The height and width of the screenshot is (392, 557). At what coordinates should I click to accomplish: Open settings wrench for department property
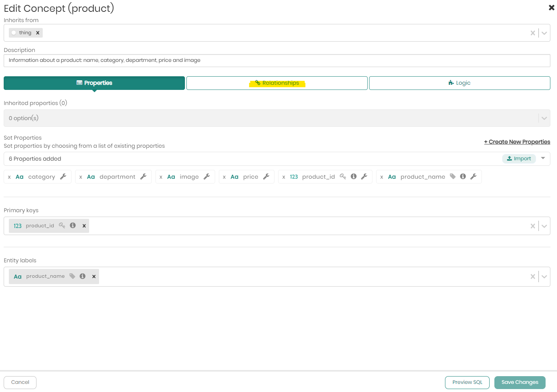[x=144, y=176]
